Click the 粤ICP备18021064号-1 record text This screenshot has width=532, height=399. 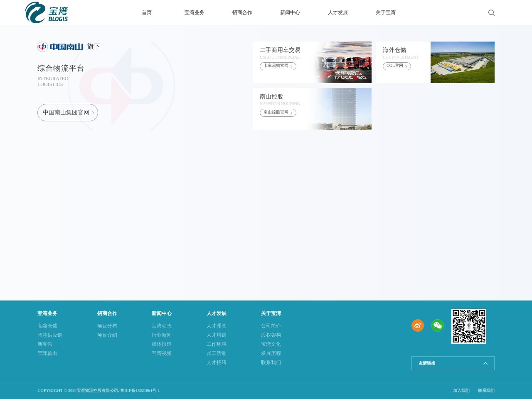pyautogui.click(x=140, y=391)
